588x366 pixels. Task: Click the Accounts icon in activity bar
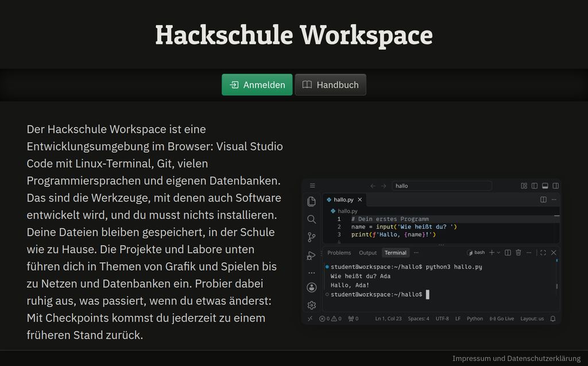(x=312, y=287)
